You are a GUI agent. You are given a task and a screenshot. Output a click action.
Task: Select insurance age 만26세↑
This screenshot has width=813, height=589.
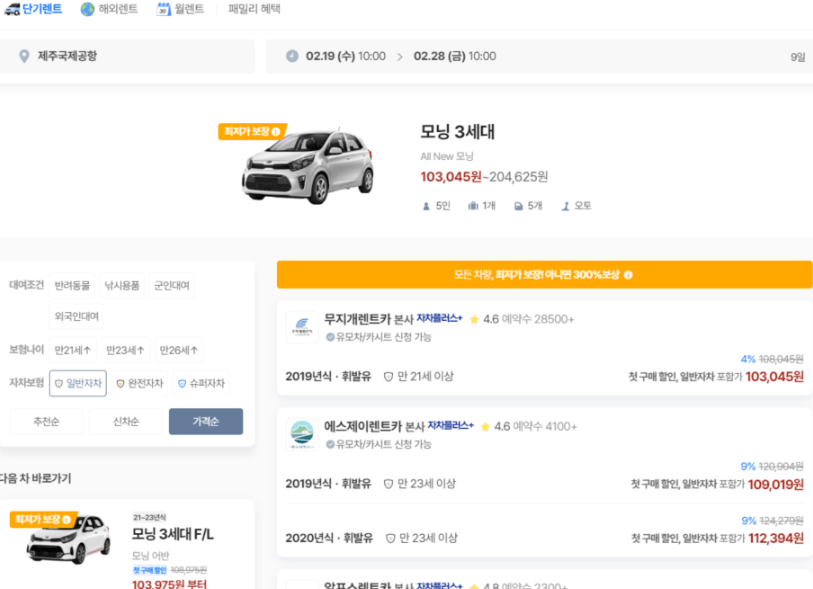(x=179, y=350)
